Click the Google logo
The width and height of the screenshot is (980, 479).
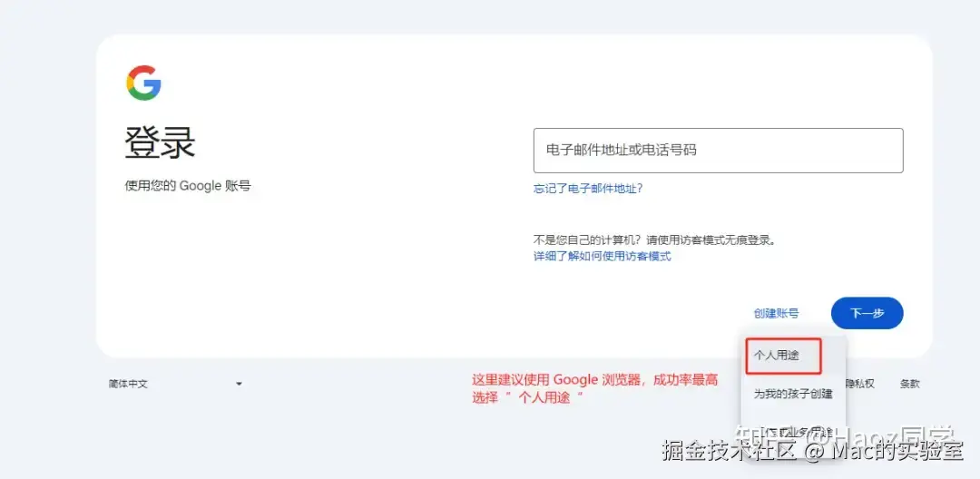143,83
